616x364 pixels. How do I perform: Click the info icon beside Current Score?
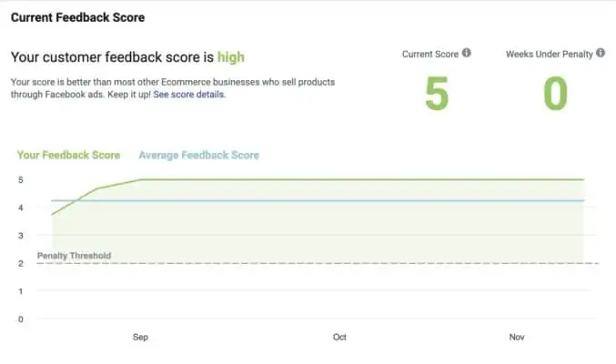click(x=467, y=54)
